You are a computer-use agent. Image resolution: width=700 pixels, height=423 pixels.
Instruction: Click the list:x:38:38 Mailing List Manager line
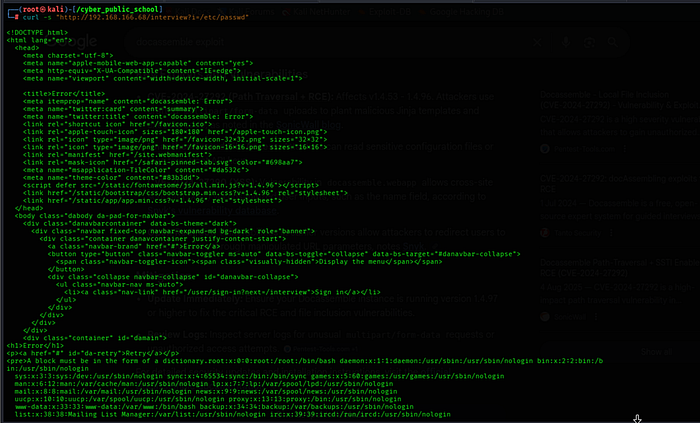(233, 415)
